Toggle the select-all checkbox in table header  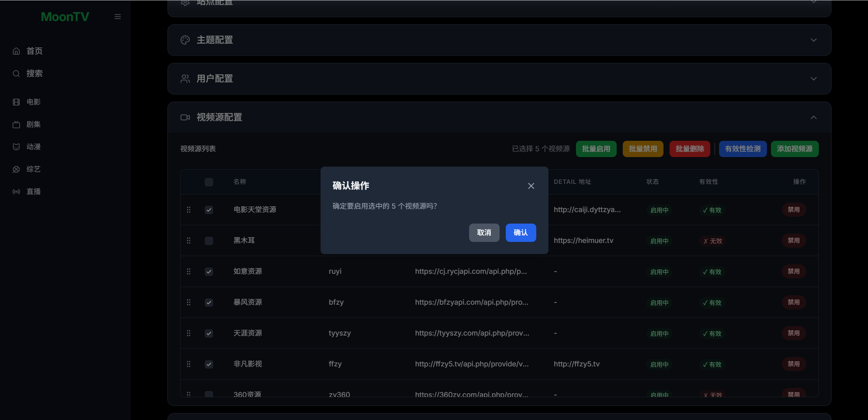coord(209,182)
